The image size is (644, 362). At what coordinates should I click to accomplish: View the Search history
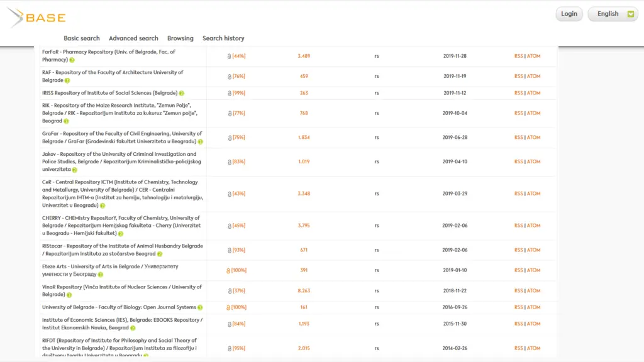pyautogui.click(x=223, y=38)
